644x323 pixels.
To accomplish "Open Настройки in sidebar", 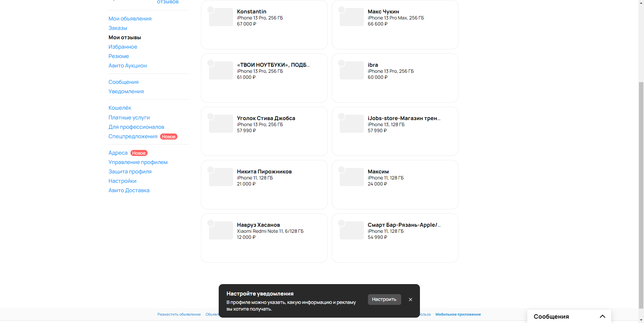I will [122, 181].
